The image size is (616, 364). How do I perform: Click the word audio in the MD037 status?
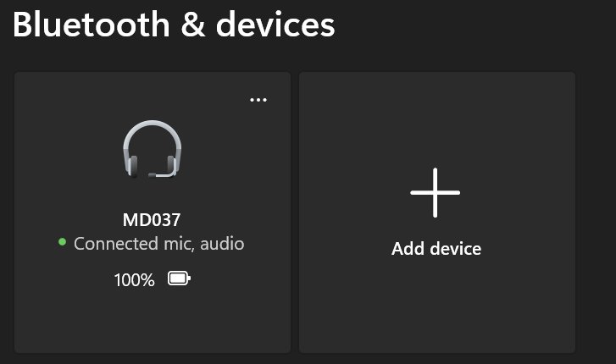[x=222, y=244]
